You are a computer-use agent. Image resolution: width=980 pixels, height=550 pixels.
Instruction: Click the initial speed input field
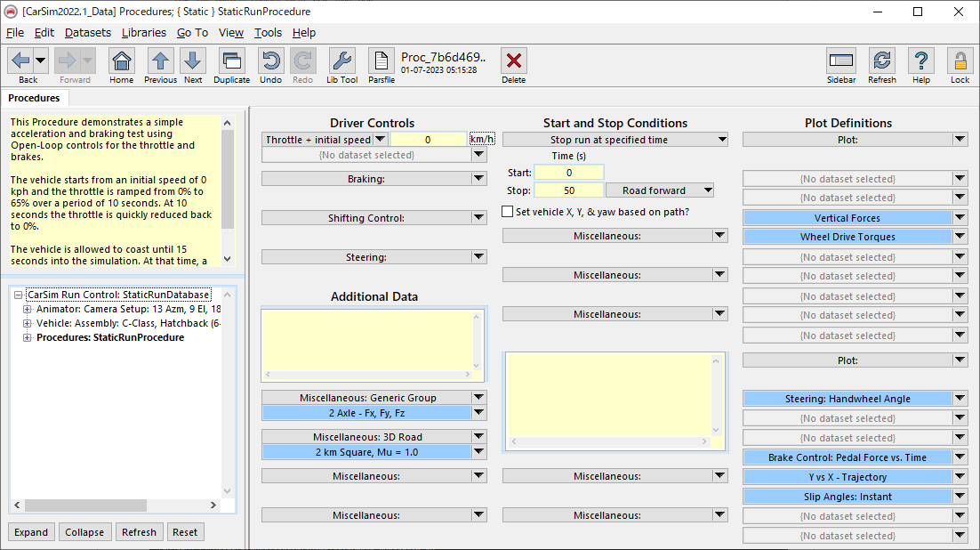(x=429, y=140)
